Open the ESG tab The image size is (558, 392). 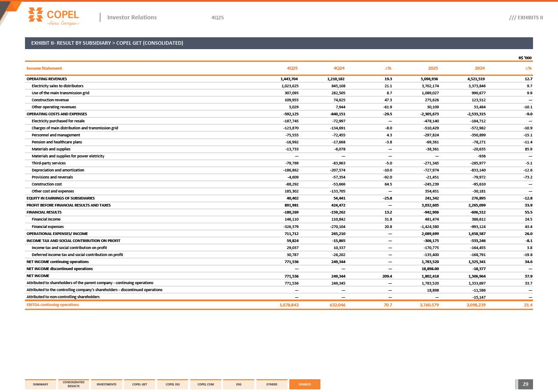pyautogui.click(x=238, y=385)
